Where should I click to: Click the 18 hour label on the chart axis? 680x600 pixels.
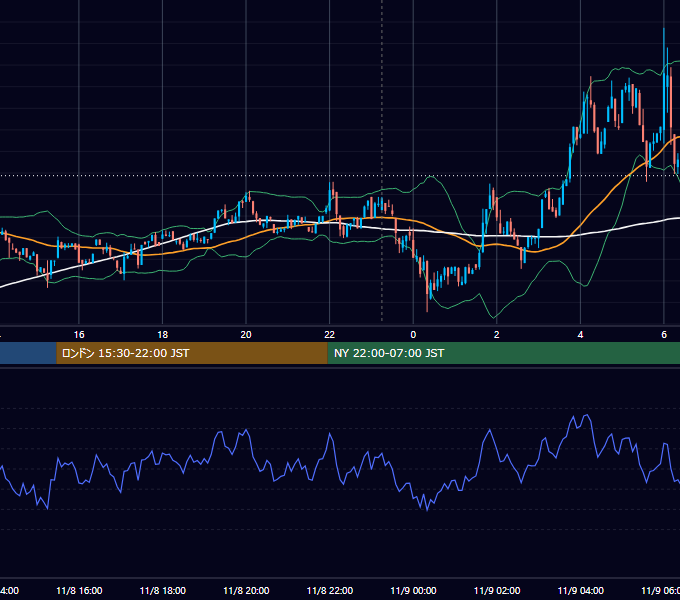click(x=163, y=335)
